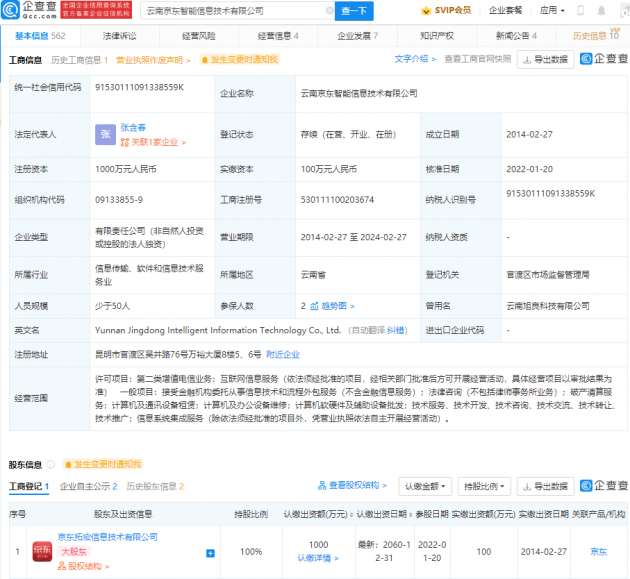The image size is (630, 579).
Task: Focus the company name search field
Action: (x=235, y=11)
